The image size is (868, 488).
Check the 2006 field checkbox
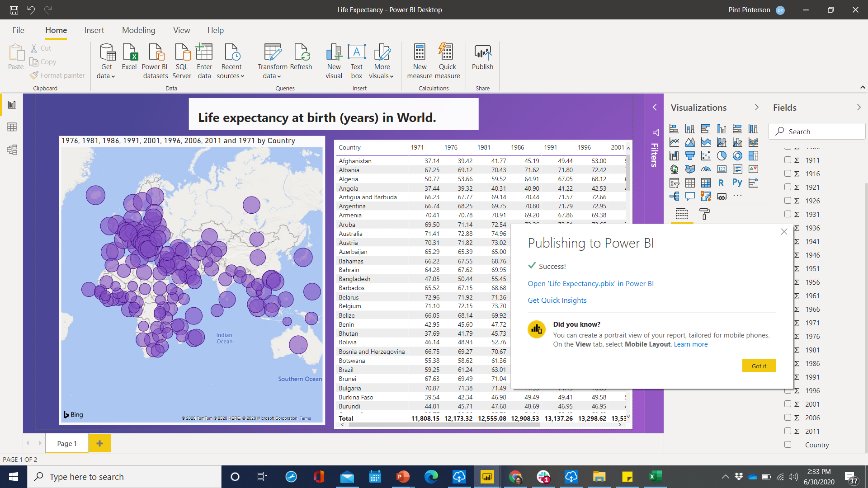point(788,418)
